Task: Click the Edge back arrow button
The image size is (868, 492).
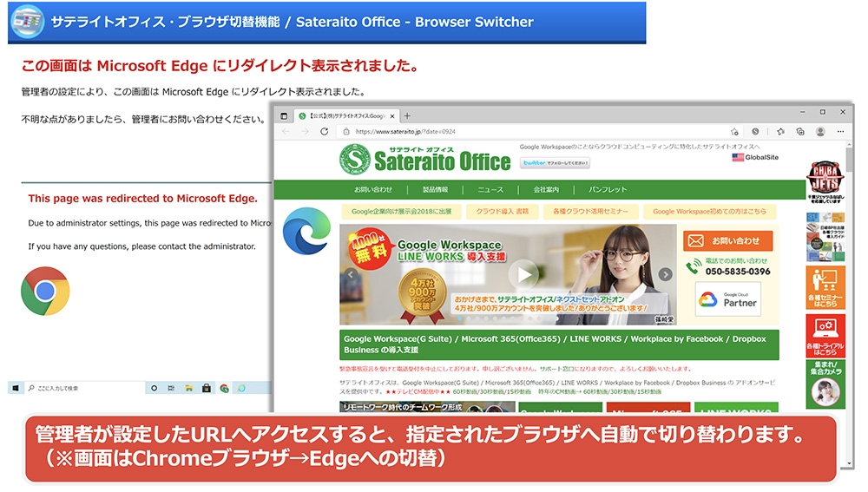Action: 286,132
